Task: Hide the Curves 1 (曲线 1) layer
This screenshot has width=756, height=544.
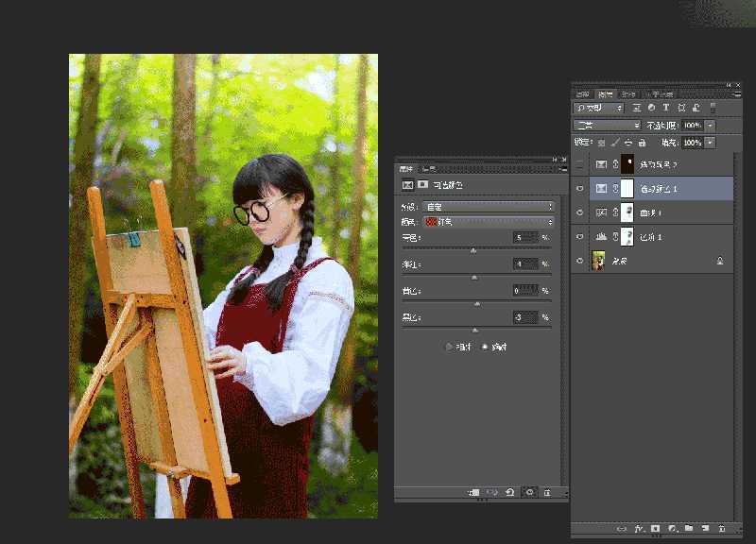Action: (579, 212)
